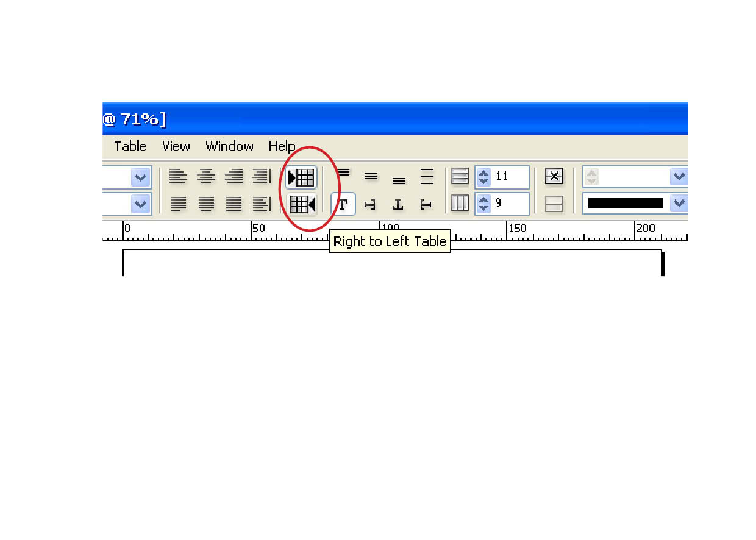Click the Merge Cells icon

tap(554, 177)
